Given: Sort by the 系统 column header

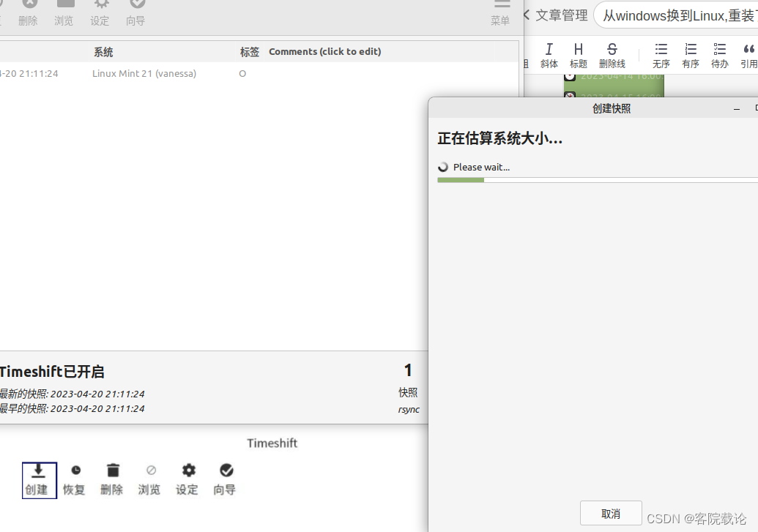Looking at the screenshot, I should click(x=103, y=52).
